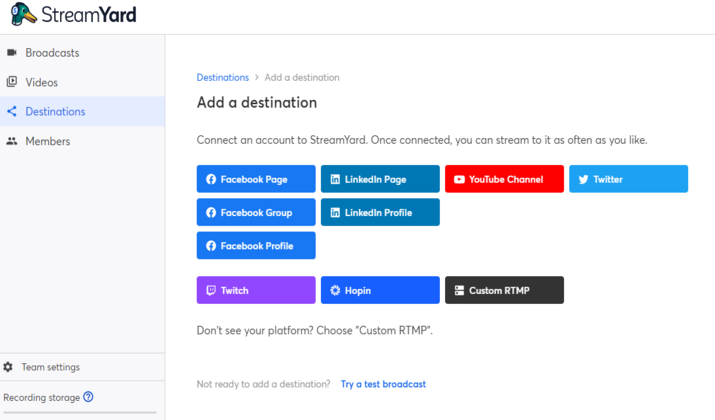
Task: Click the Recording storage label
Action: (41, 397)
